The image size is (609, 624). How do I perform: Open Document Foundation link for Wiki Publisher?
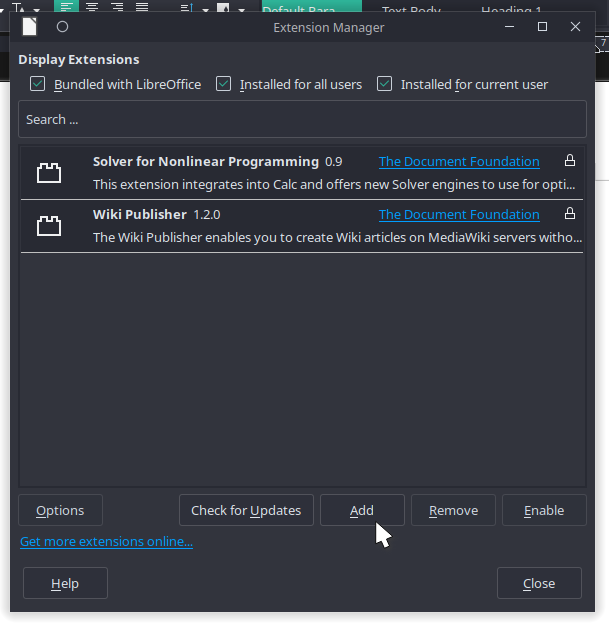tap(459, 214)
